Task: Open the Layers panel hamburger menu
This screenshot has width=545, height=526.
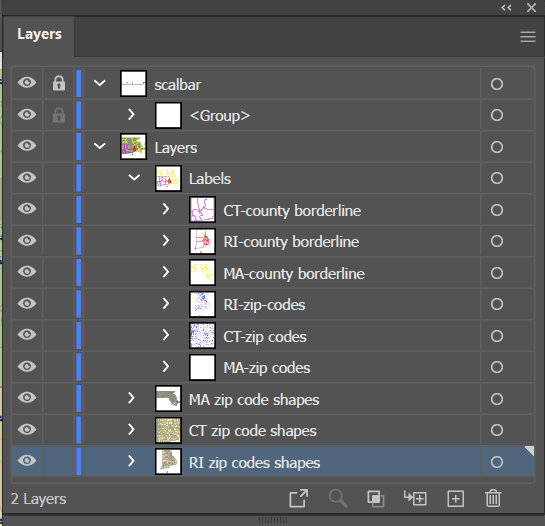Action: click(528, 37)
